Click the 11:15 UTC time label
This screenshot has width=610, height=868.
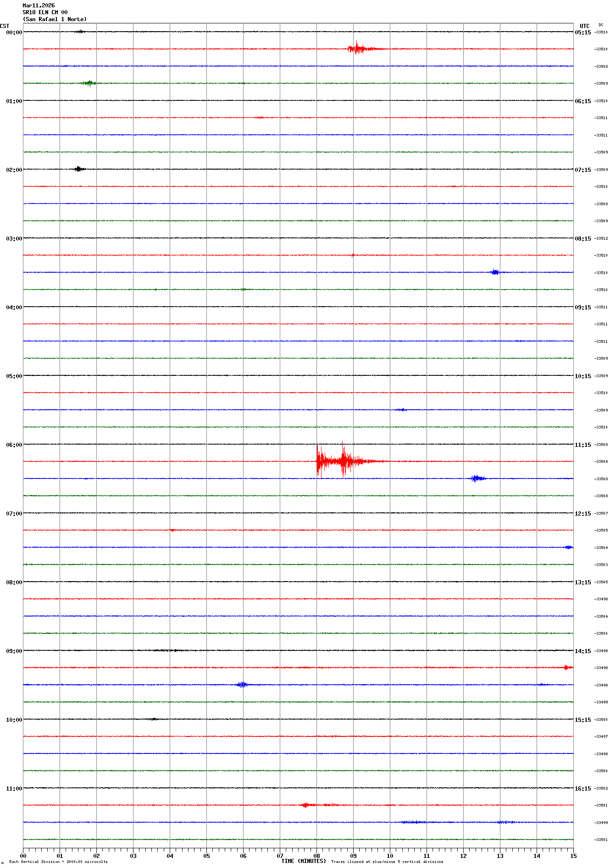pos(583,445)
